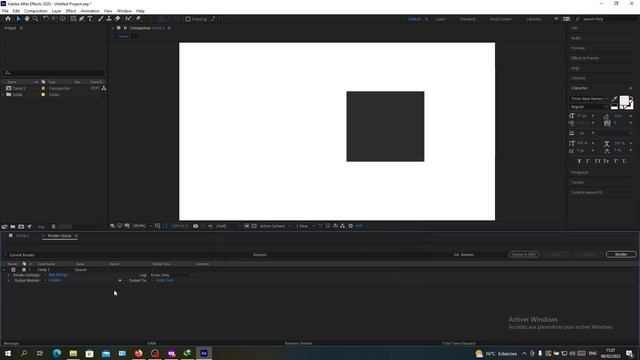Select the Zoom magnifier tool
This screenshot has height=360, width=640.
point(36,19)
